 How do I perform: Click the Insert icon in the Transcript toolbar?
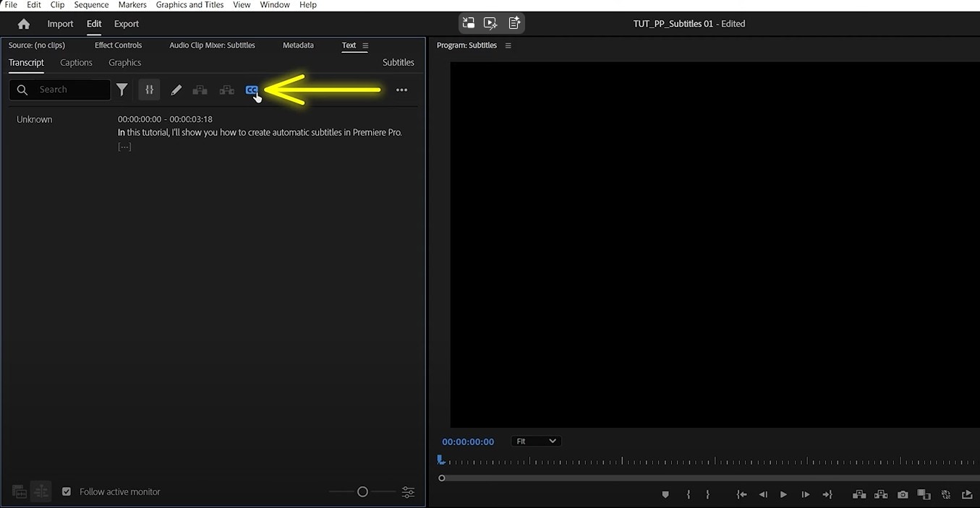tap(200, 90)
